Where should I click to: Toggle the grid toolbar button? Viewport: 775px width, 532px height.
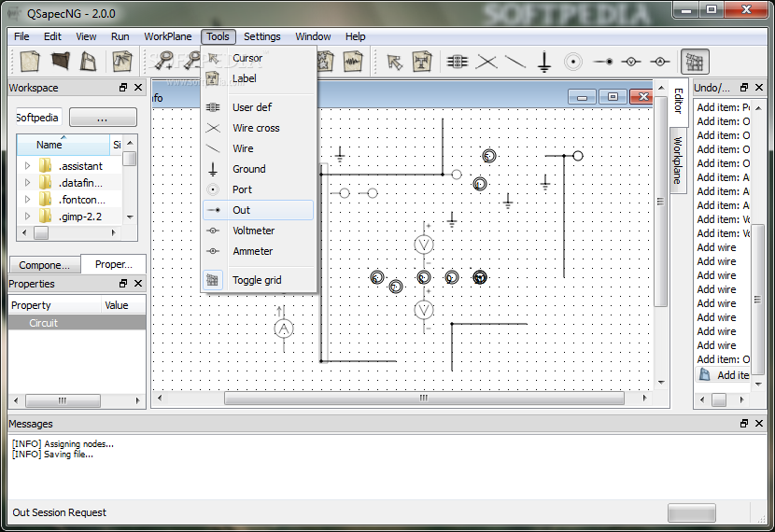click(x=695, y=62)
